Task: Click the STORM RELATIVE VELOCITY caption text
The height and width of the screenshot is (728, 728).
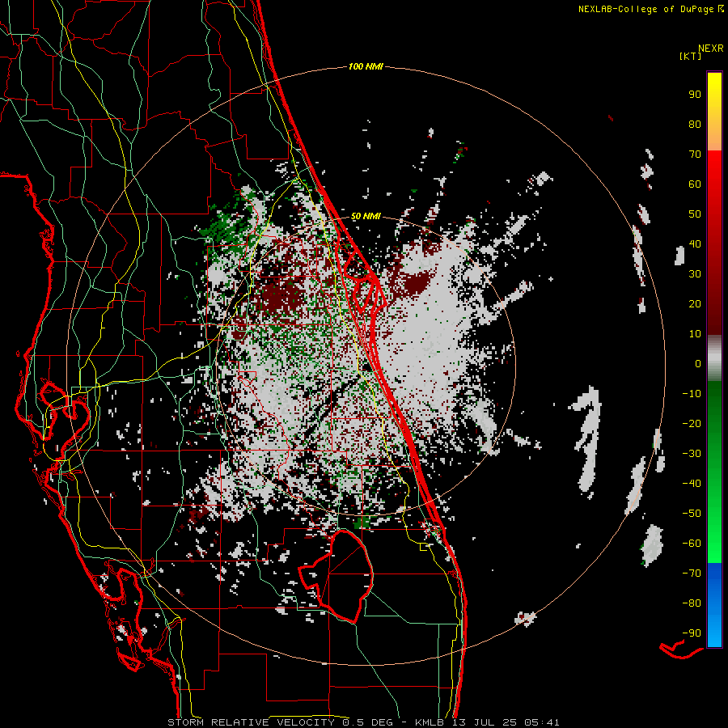Action: (251, 722)
